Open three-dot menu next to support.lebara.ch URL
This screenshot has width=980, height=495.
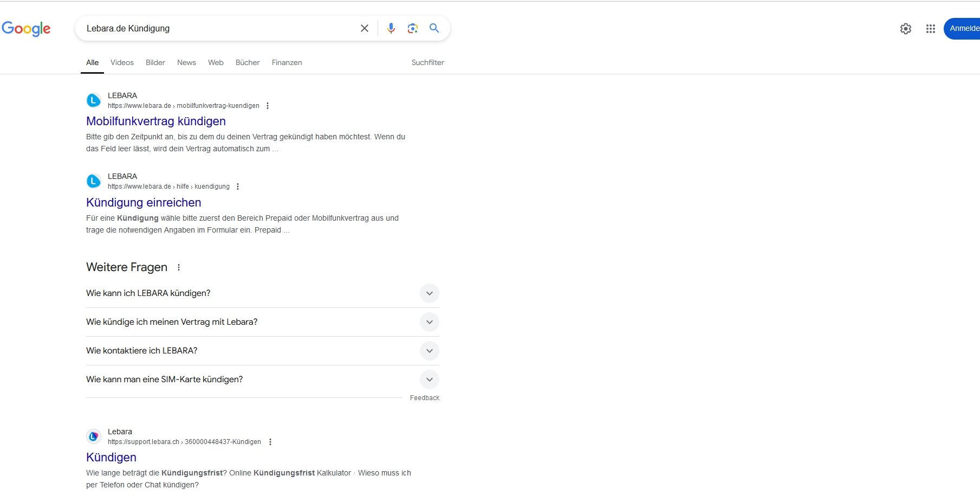(270, 442)
